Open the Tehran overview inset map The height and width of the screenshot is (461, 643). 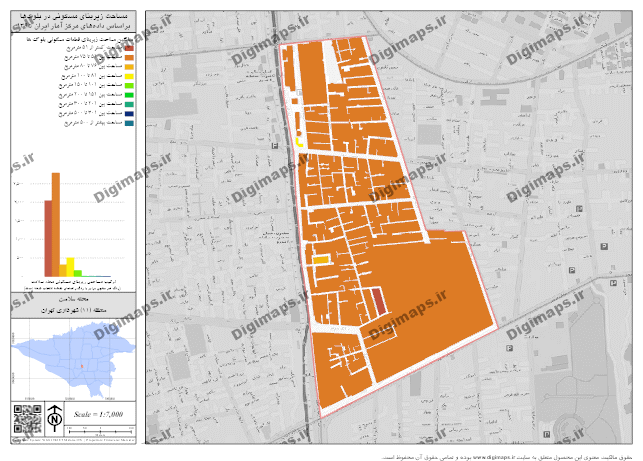point(73,360)
